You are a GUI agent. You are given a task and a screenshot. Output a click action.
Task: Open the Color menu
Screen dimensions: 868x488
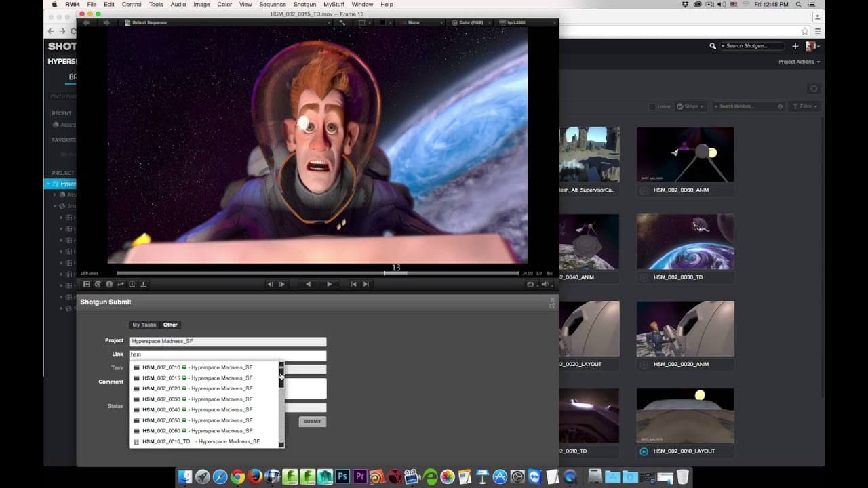tap(224, 5)
